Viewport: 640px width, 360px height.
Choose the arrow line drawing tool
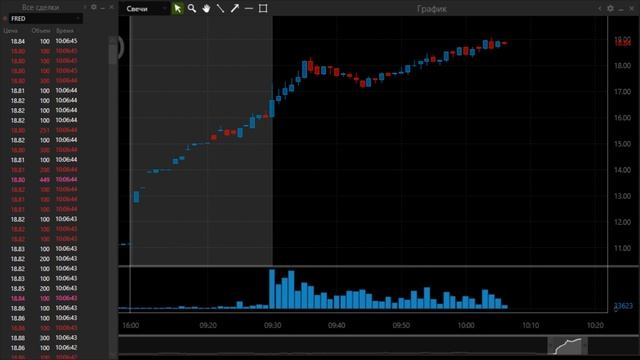point(235,8)
